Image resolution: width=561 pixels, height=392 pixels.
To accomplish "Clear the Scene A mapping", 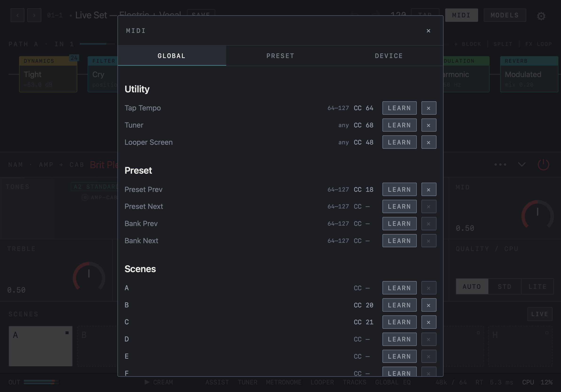I will [x=429, y=288].
